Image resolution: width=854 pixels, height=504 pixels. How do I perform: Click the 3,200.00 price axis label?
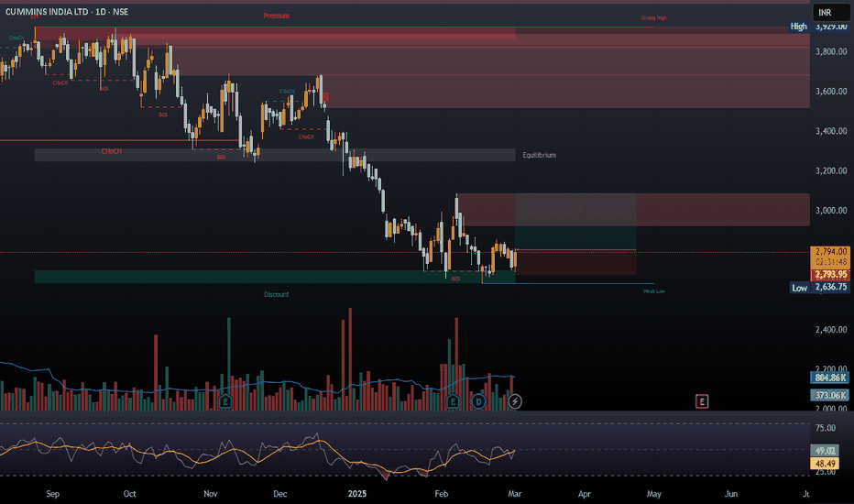point(831,171)
